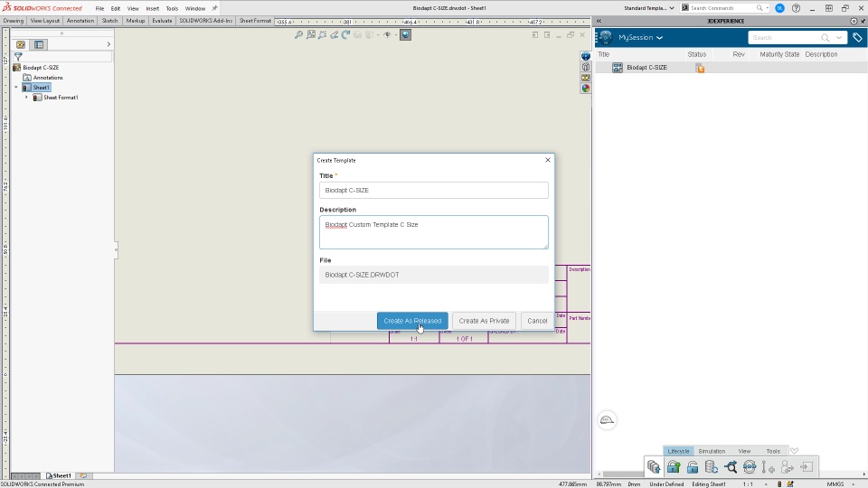Open PropertyManager tab in left panel
This screenshot has width=868, height=488.
pos(39,45)
